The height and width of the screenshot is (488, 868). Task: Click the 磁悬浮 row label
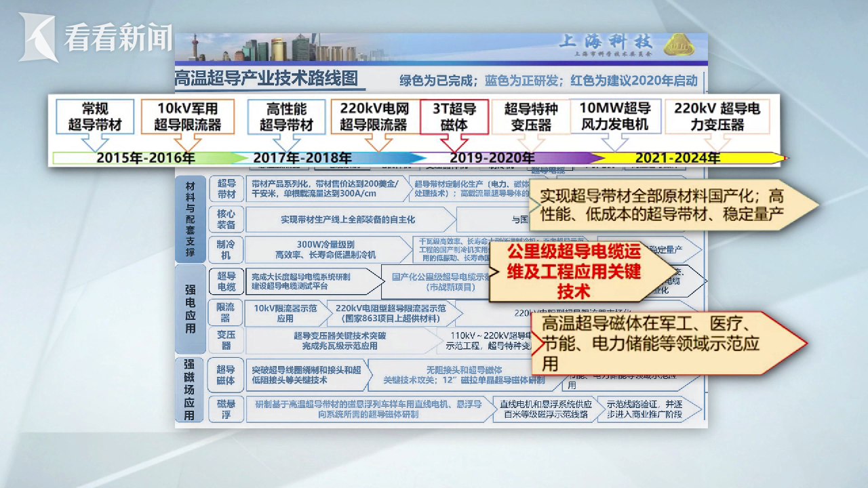[226, 409]
